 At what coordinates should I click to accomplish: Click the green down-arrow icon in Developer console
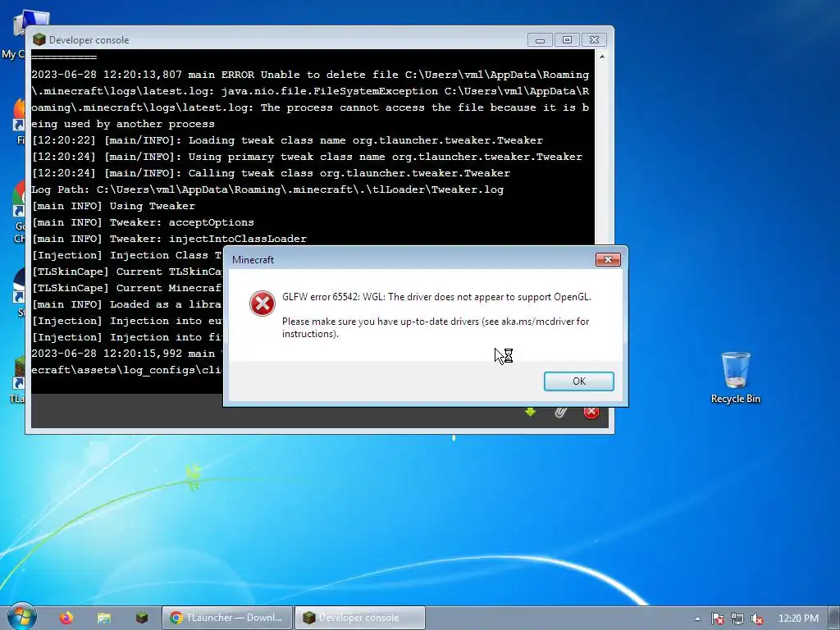(531, 412)
